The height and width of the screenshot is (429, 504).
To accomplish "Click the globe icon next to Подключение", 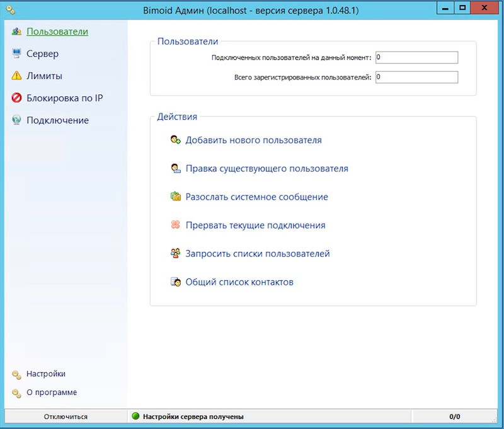I will (x=16, y=120).
